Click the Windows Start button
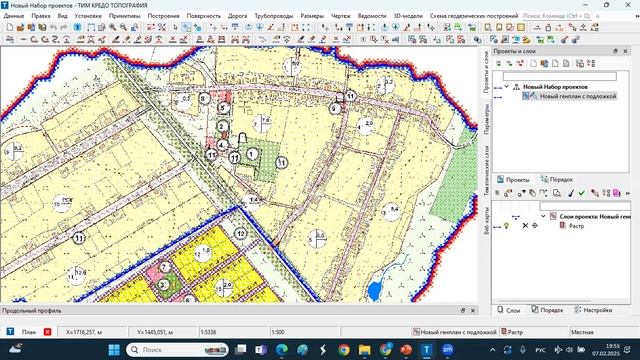This screenshot has width=640, height=360. pyautogui.click(x=114, y=350)
